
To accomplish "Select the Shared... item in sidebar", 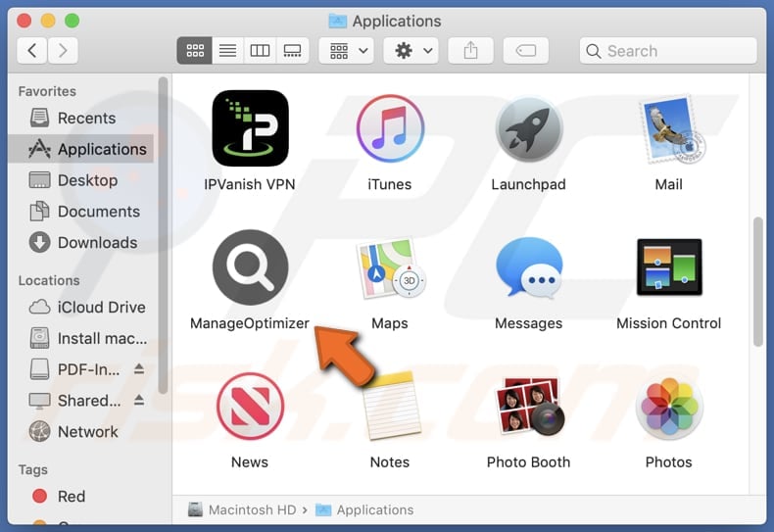I will point(74,401).
